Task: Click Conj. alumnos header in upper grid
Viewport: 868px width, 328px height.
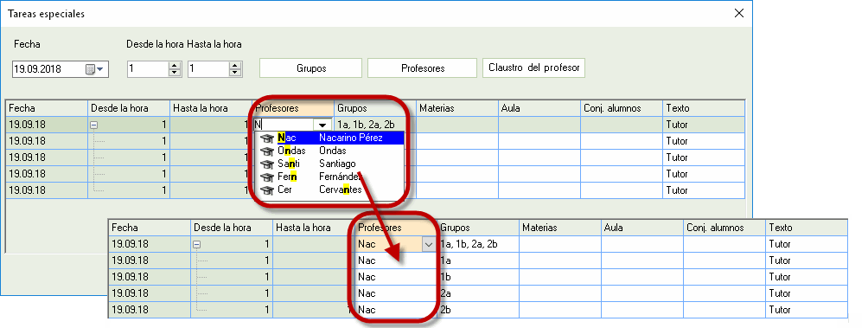Action: point(621,108)
